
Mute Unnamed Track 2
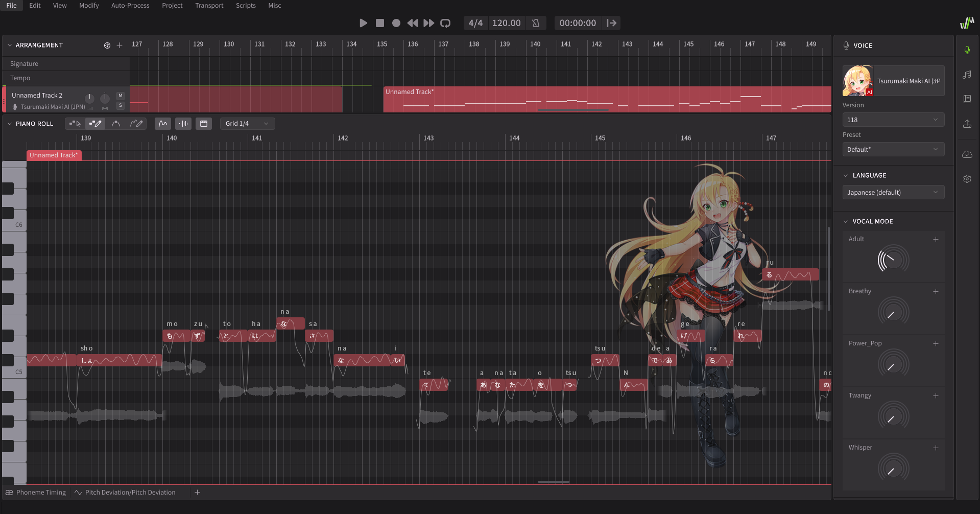pyautogui.click(x=121, y=96)
